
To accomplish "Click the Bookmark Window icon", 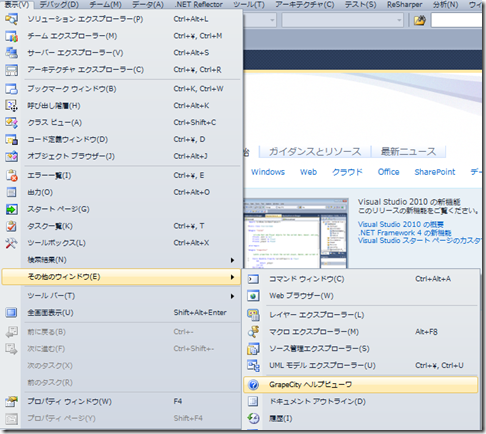I will click(x=11, y=89).
